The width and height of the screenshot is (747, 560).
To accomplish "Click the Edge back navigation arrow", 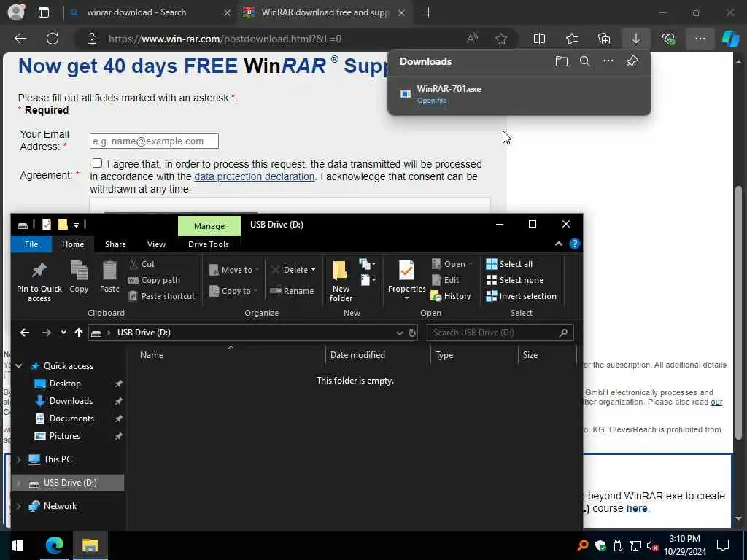I will point(20,39).
